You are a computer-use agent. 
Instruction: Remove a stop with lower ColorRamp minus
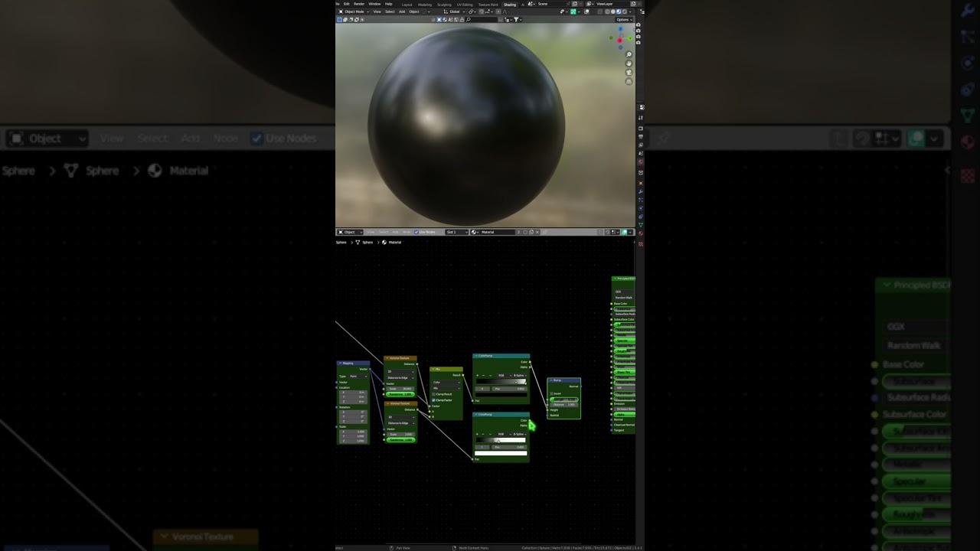483,434
